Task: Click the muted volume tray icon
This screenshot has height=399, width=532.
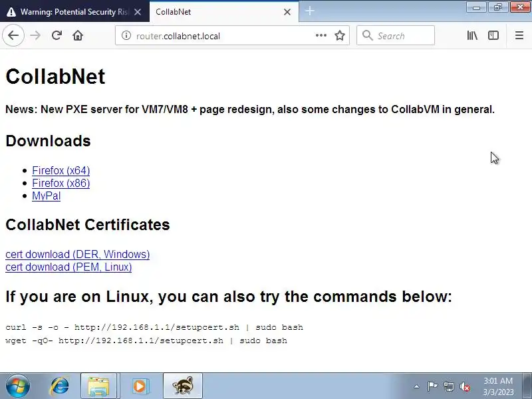Action: [464, 386]
